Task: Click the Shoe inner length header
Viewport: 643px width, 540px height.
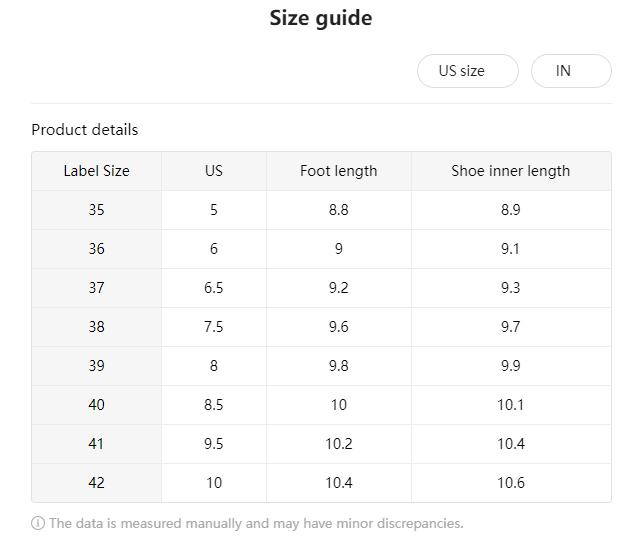Action: pyautogui.click(x=510, y=171)
